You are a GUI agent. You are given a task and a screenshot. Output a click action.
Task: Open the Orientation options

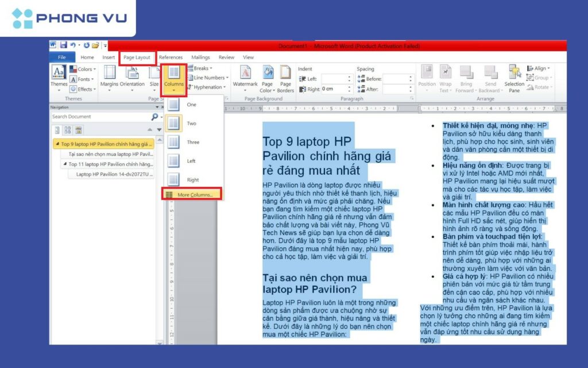tap(132, 77)
